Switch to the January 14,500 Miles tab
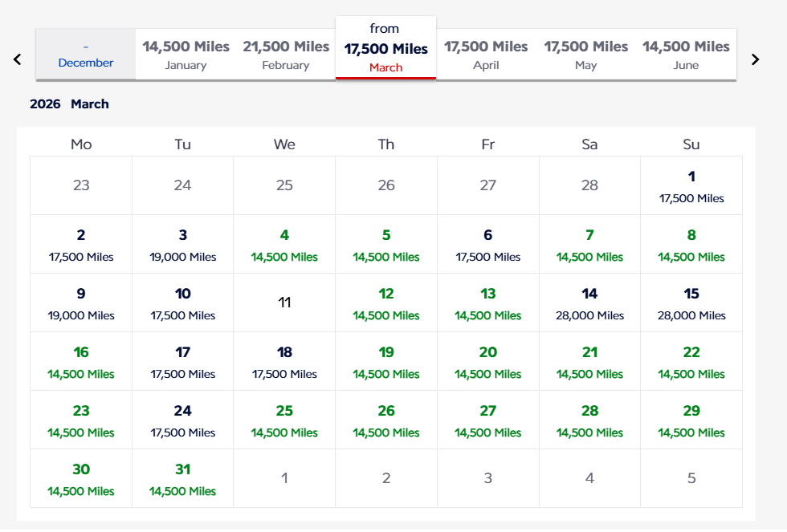Viewport: 787px width, 532px height. pyautogui.click(x=186, y=54)
